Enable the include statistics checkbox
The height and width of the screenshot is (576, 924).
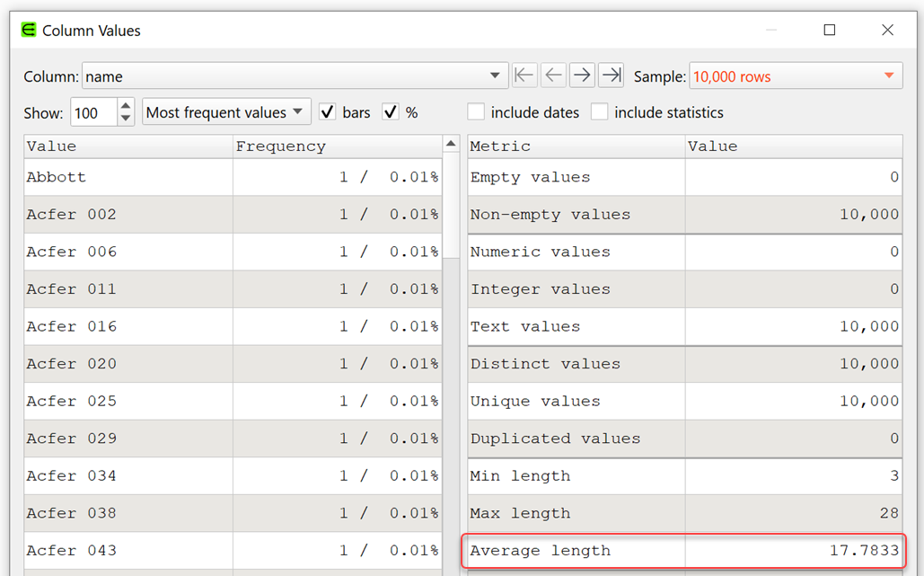[x=599, y=112]
